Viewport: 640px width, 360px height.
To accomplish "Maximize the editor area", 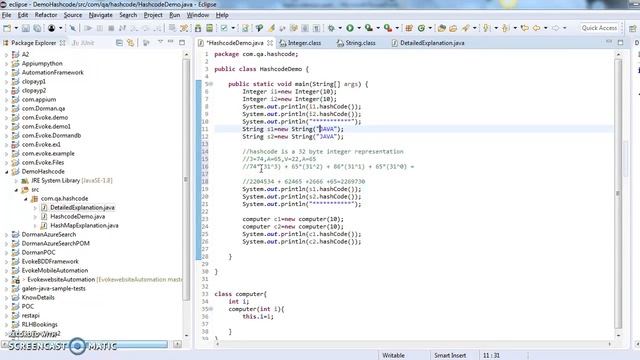I will coord(620,42).
